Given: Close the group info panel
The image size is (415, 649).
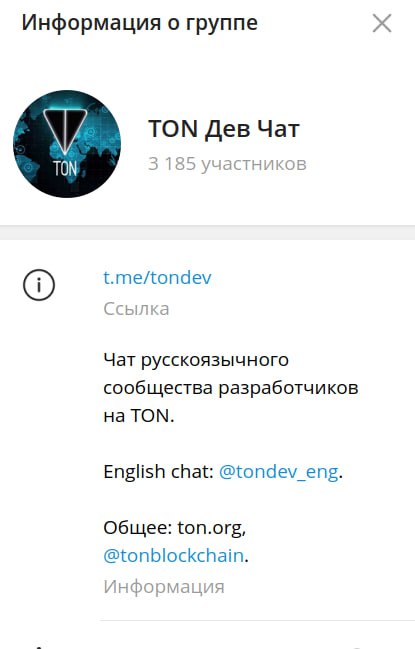Looking at the screenshot, I should (x=381, y=23).
